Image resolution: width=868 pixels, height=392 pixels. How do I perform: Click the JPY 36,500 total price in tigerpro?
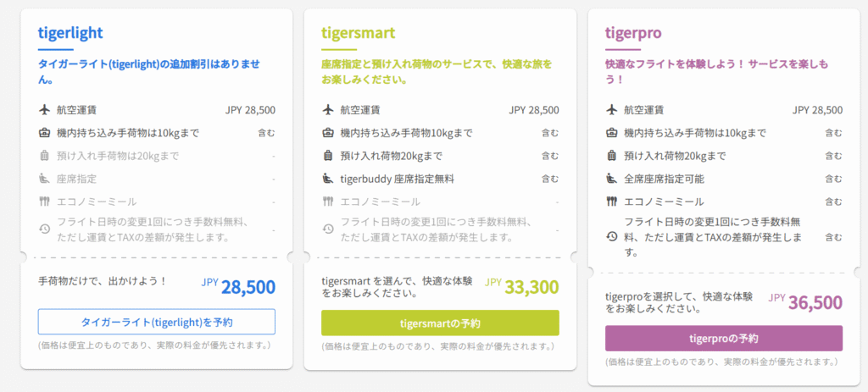pyautogui.click(x=805, y=302)
